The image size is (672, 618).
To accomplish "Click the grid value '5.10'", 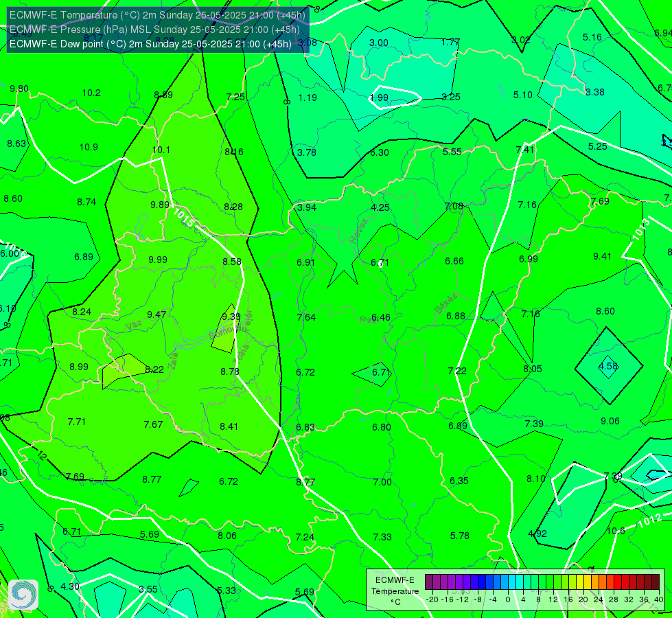I will (x=523, y=95).
